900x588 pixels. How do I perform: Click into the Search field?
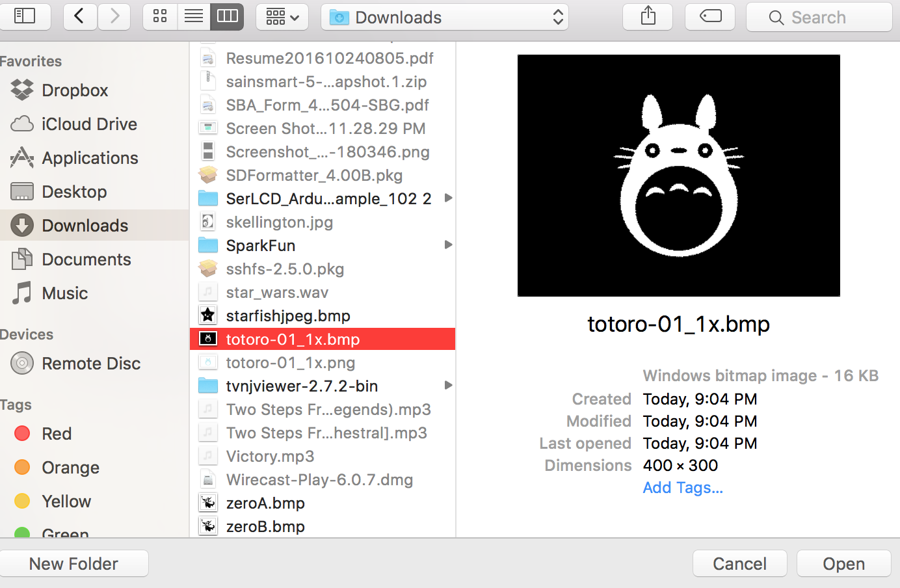coord(819,18)
